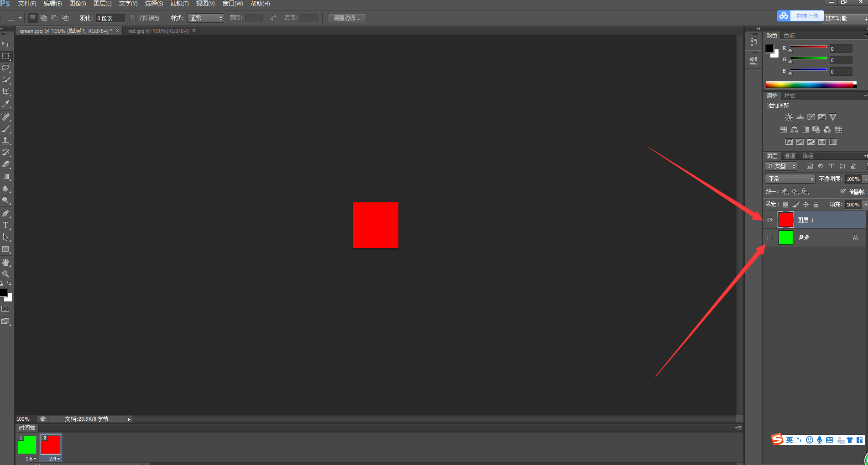Click the red R color slider

pos(808,47)
